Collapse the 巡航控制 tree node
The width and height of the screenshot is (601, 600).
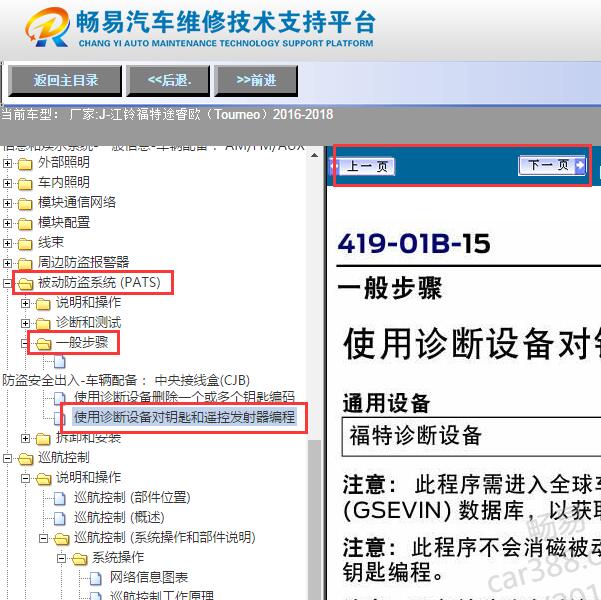tap(7, 458)
